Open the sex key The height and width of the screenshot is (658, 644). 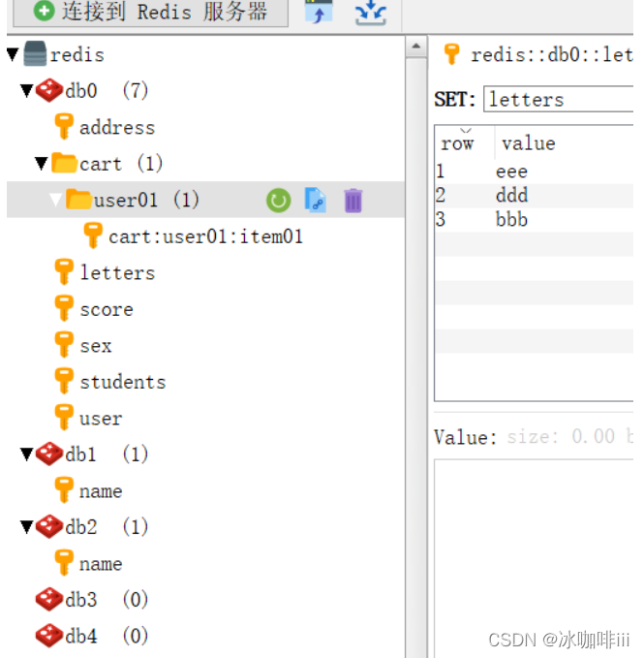(x=96, y=346)
